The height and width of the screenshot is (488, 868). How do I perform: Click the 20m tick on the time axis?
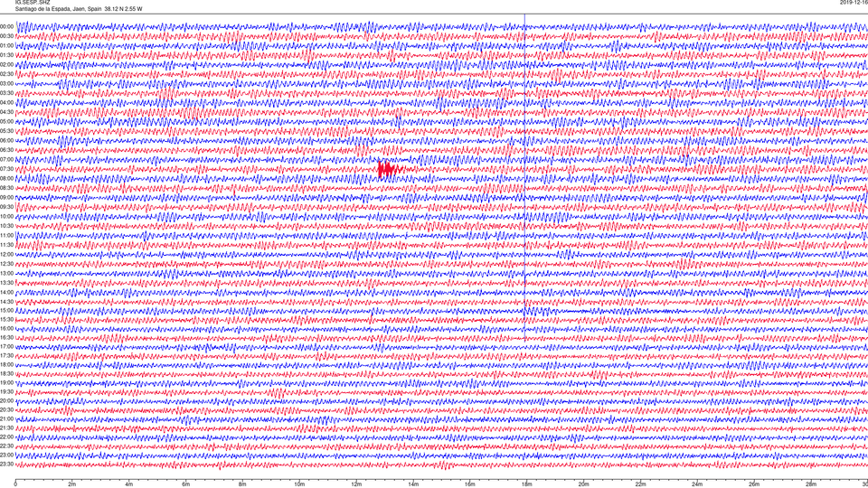click(x=583, y=484)
